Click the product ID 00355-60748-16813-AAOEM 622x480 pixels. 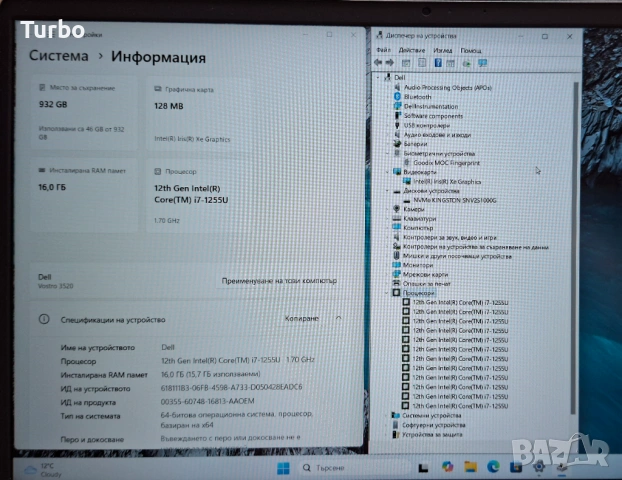pyautogui.click(x=207, y=401)
